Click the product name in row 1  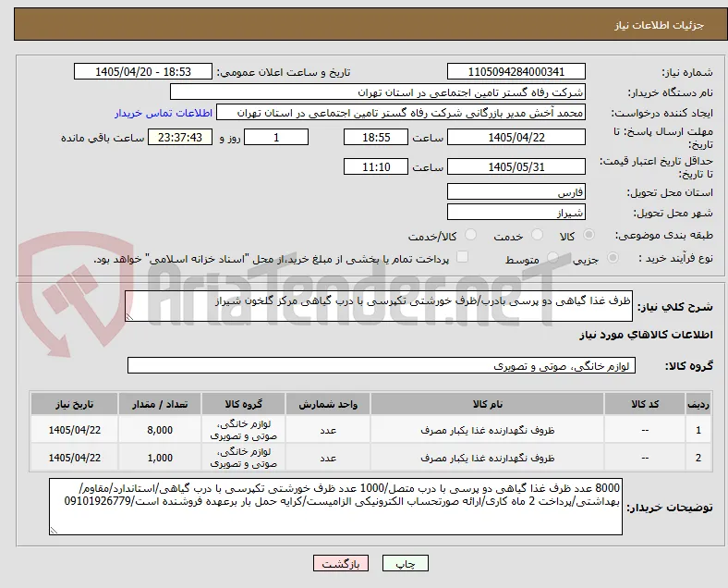[488, 430]
